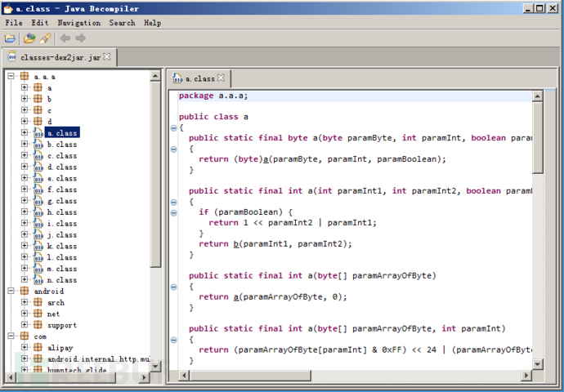Viewport: 564px width, 392px height.
Task: Collapse the class a body fold marker
Action: tap(174, 127)
